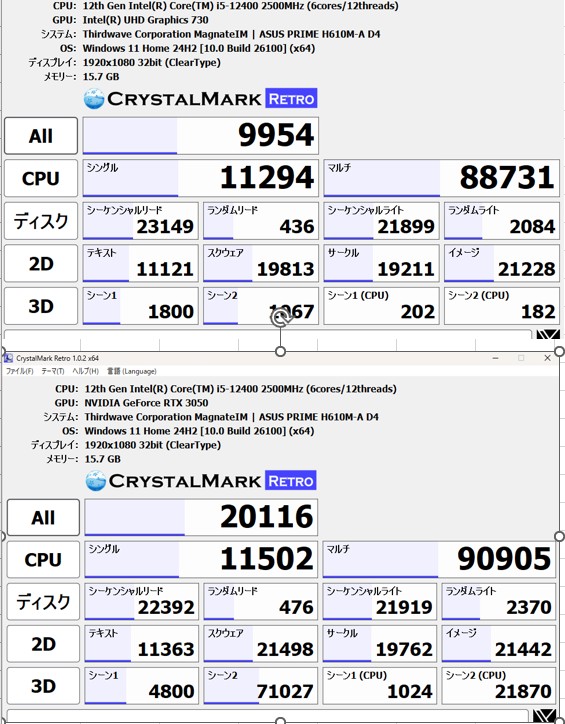Image resolution: width=565 pixels, height=724 pixels.
Task: Click the シーン2 (CPU) score 182
Action: pos(502,306)
